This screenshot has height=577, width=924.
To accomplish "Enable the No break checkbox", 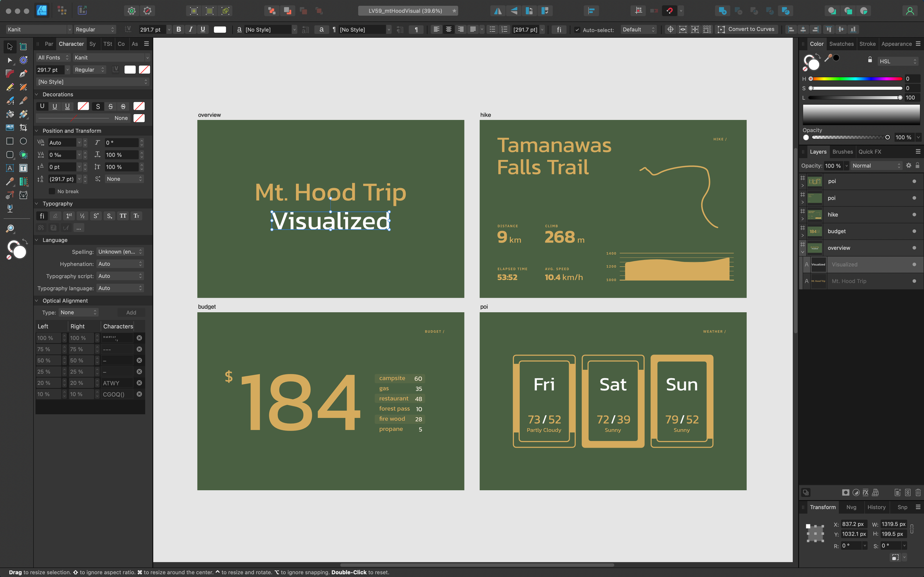I will [52, 191].
